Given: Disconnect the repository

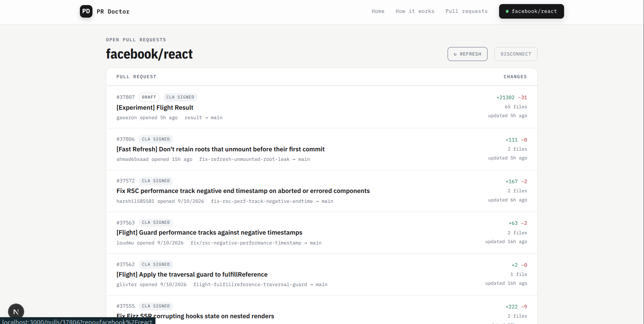Looking at the screenshot, I should click(x=516, y=54).
